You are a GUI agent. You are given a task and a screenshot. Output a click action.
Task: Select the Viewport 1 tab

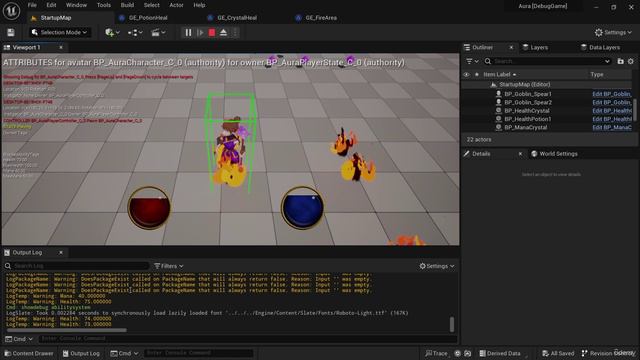point(27,47)
